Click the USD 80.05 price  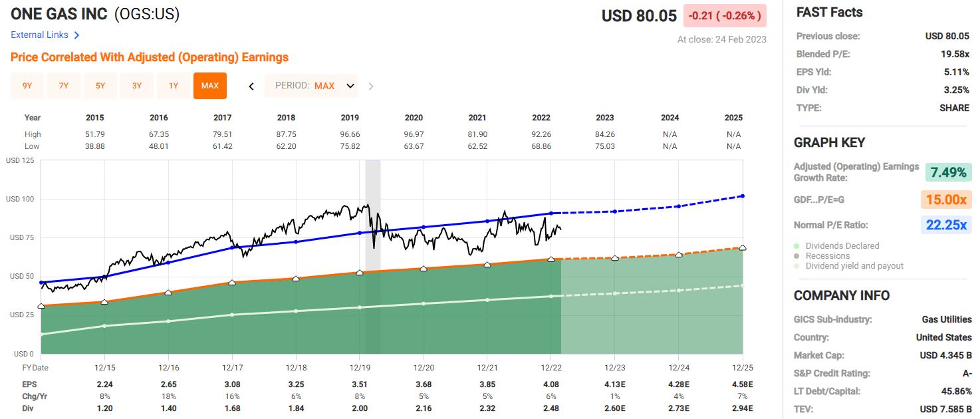(639, 15)
